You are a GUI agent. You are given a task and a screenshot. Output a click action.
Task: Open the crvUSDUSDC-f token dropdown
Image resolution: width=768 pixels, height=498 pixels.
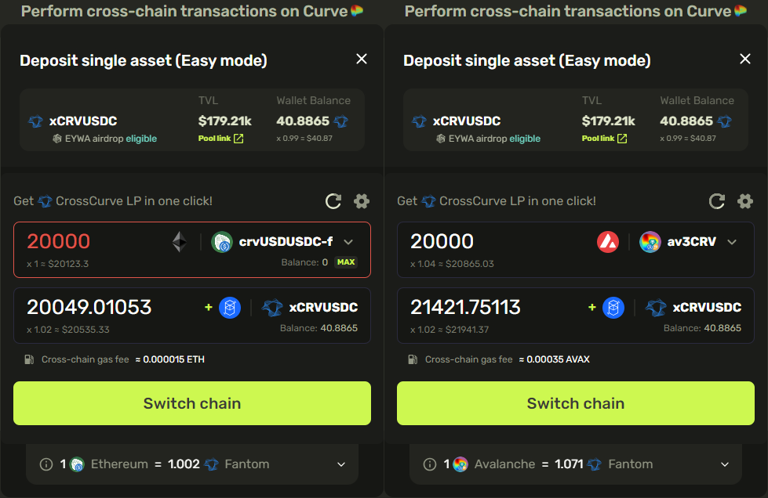(x=348, y=242)
